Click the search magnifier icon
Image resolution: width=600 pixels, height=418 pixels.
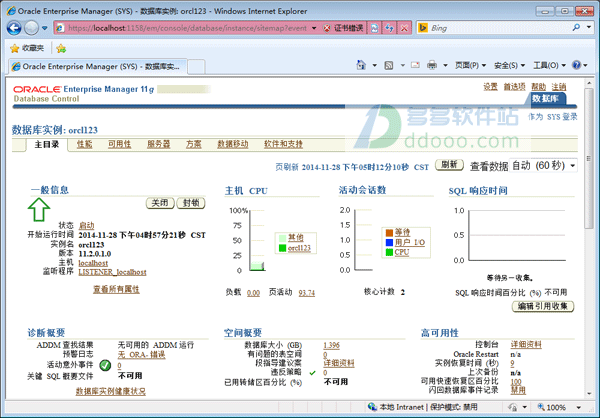pos(576,28)
